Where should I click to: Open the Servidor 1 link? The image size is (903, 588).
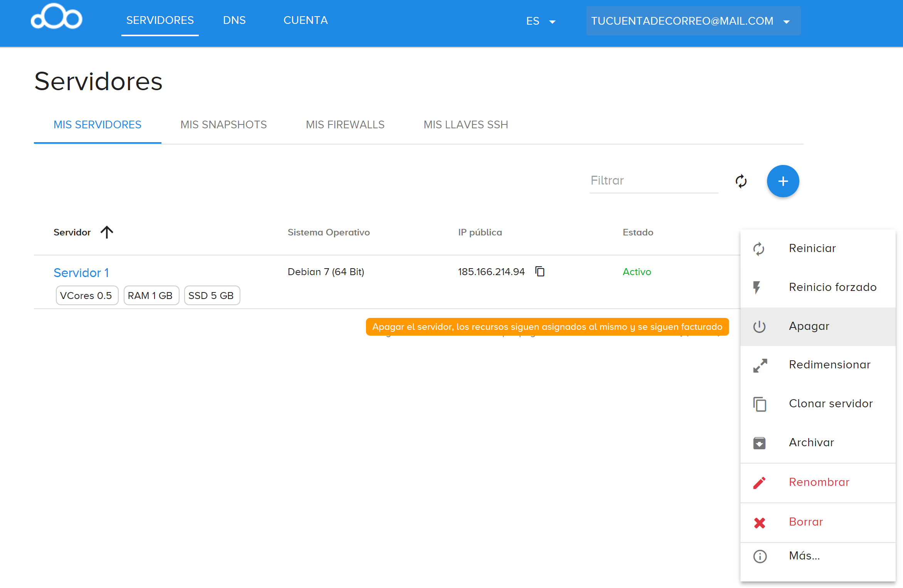click(81, 273)
